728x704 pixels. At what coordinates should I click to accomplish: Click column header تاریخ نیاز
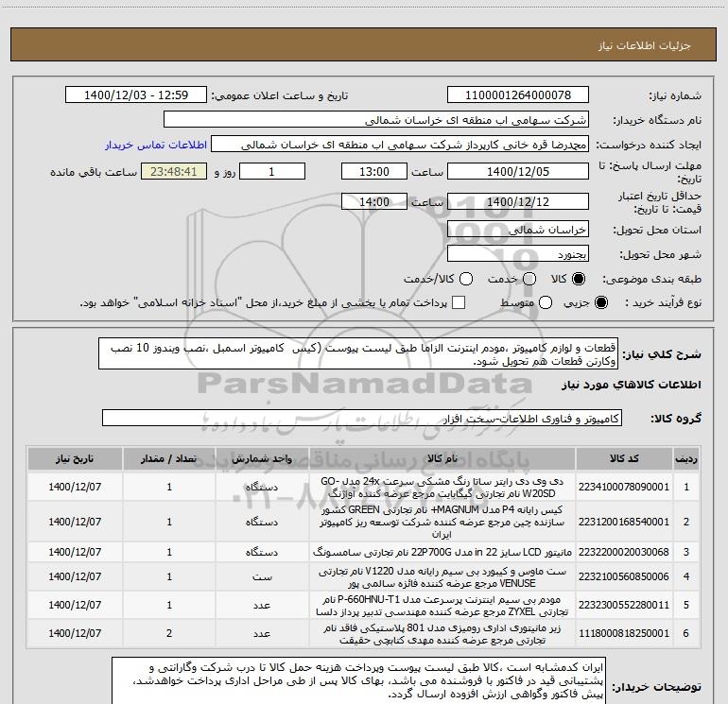[x=75, y=459]
